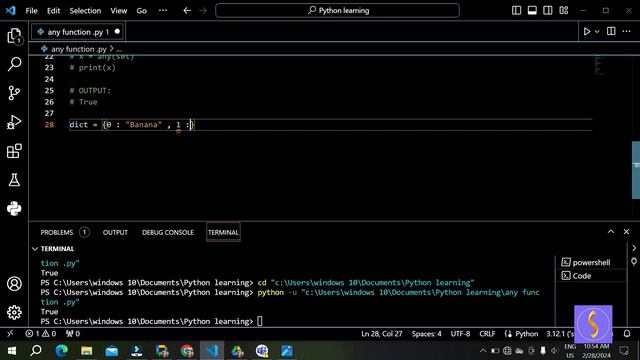Open the Selection menu
640x360 pixels.
(85, 11)
